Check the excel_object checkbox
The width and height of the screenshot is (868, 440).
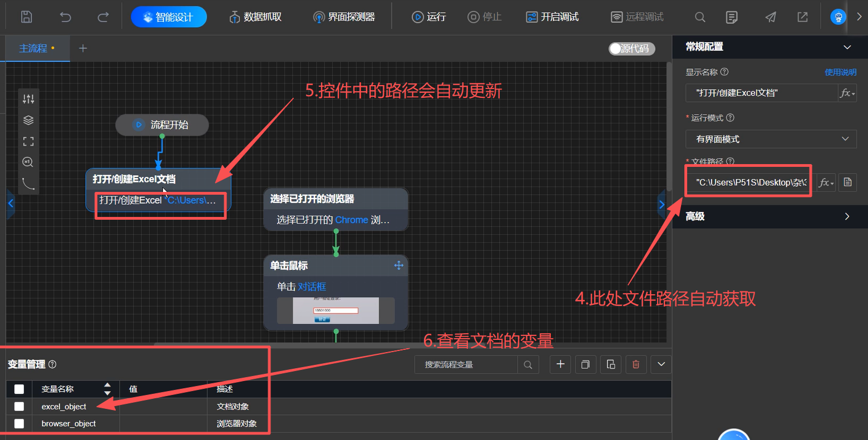19,407
